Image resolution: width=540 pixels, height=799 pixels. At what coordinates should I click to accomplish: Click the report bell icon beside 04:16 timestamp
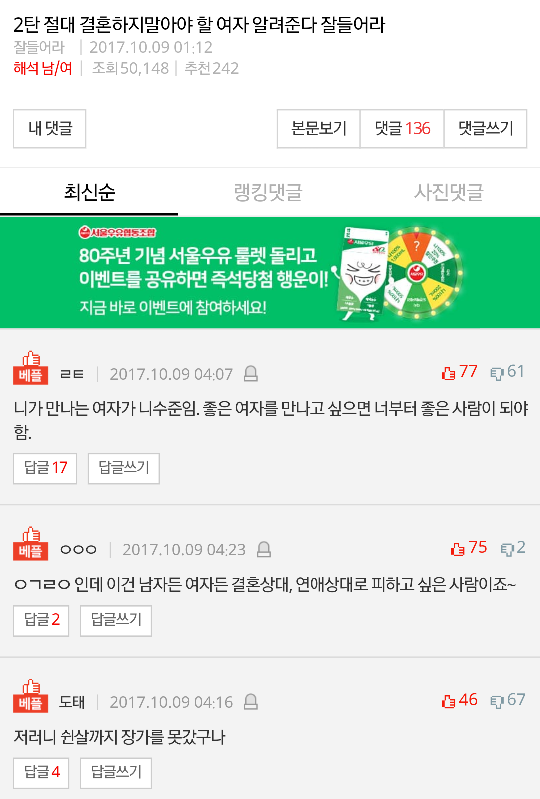click(251, 702)
